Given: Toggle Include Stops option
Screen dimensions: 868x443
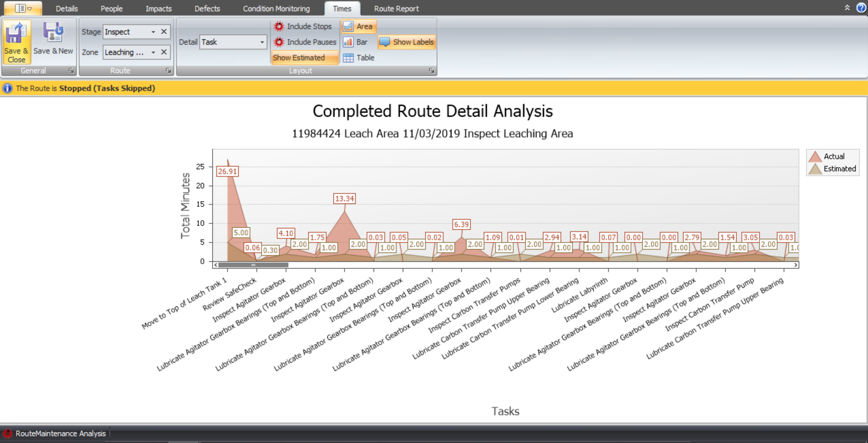Looking at the screenshot, I should point(303,26).
